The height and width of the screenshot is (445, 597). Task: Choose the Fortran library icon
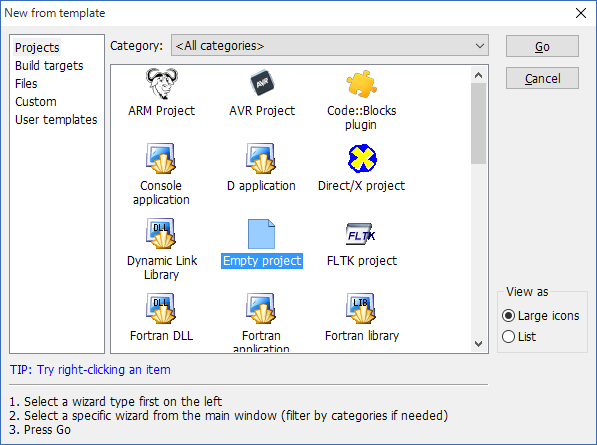coord(361,308)
